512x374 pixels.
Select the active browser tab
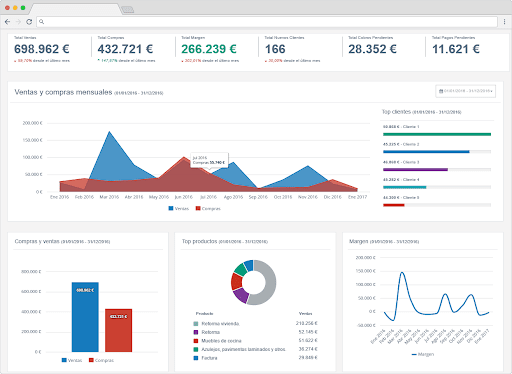(76, 9)
